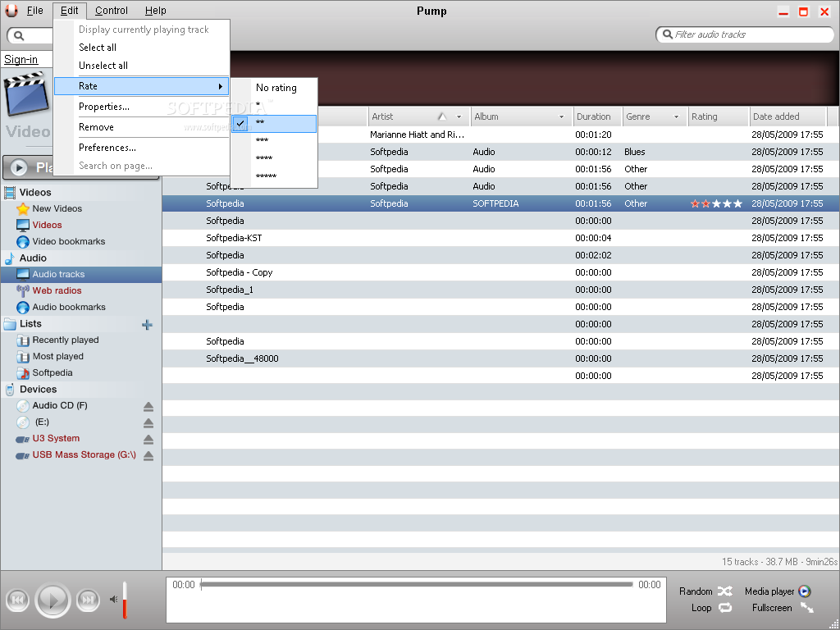The image size is (840, 630).
Task: Mute the volume with the speaker icon
Action: pos(113,599)
